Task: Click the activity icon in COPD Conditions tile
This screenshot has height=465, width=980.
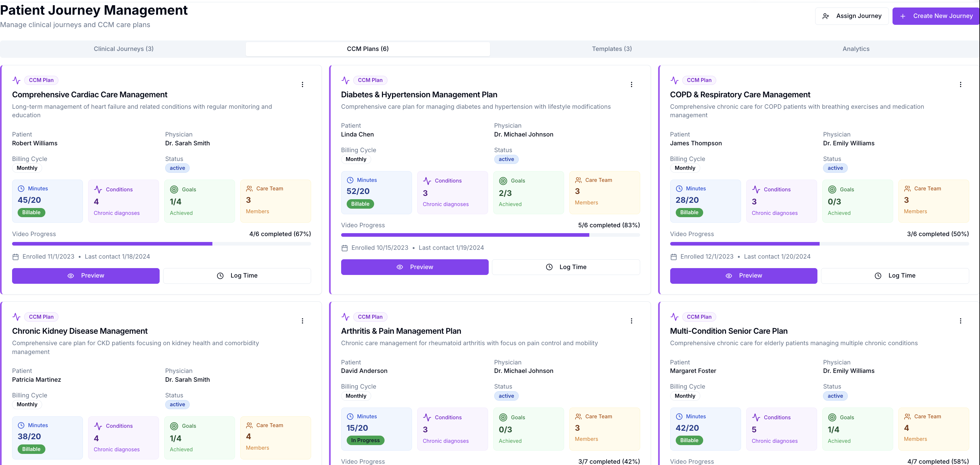Action: [x=756, y=189]
